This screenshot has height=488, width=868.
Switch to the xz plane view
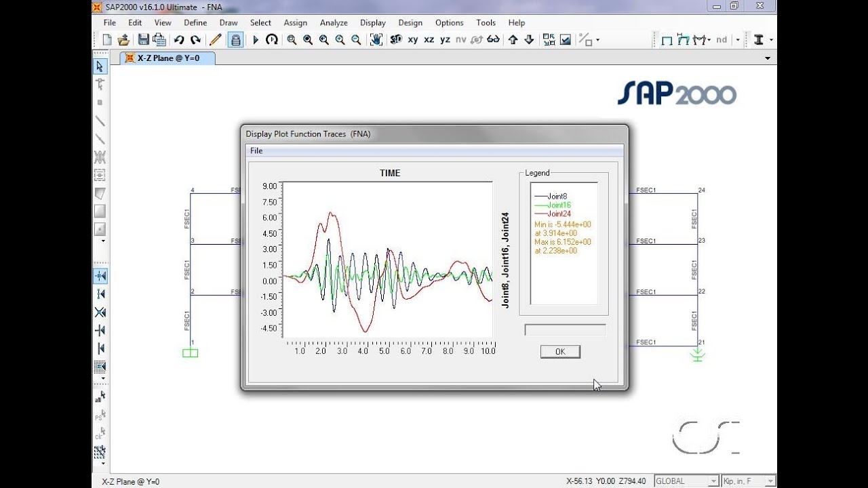[429, 40]
